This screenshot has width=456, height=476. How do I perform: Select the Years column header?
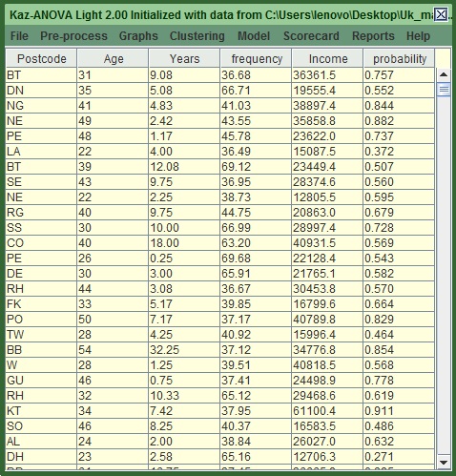(x=184, y=58)
